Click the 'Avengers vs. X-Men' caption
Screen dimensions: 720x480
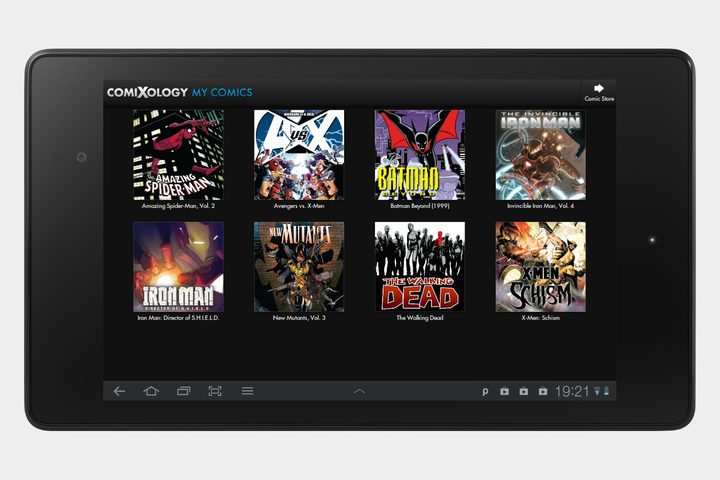[x=299, y=206]
